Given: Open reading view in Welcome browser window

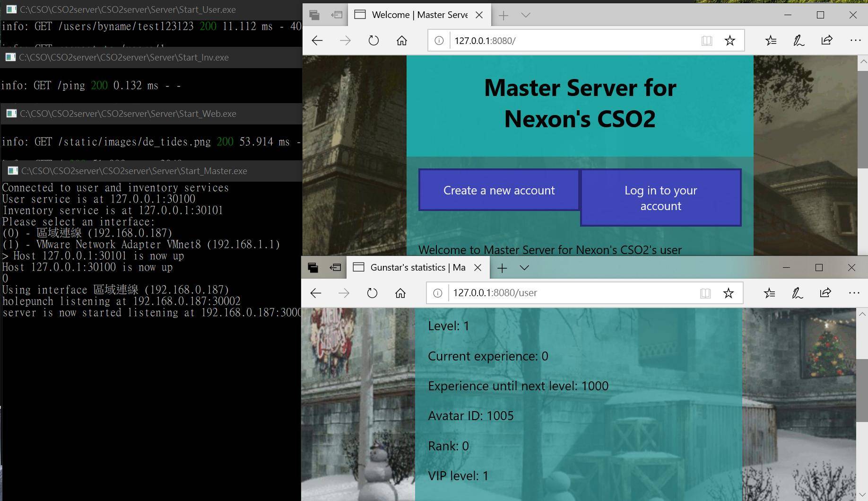Looking at the screenshot, I should (707, 41).
